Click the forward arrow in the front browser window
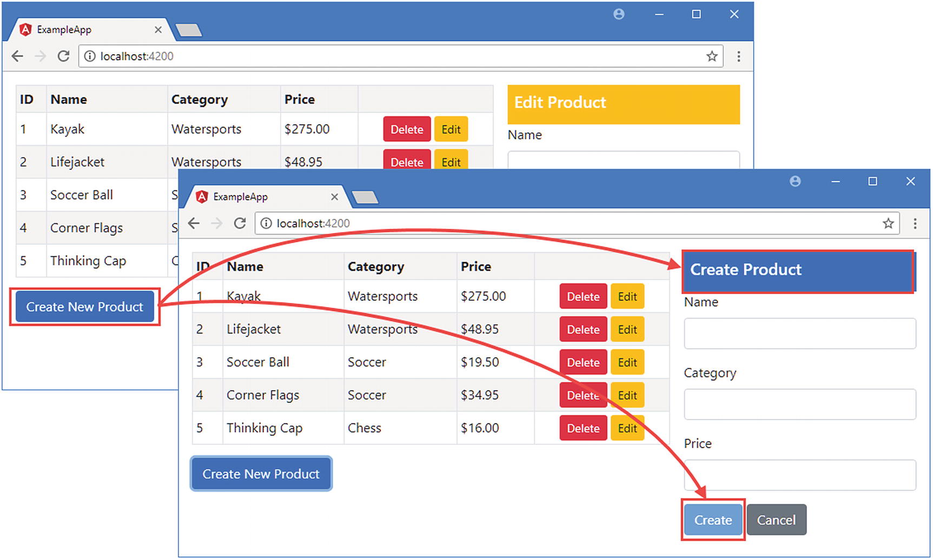Screen dimensions: 933x560 point(217,223)
